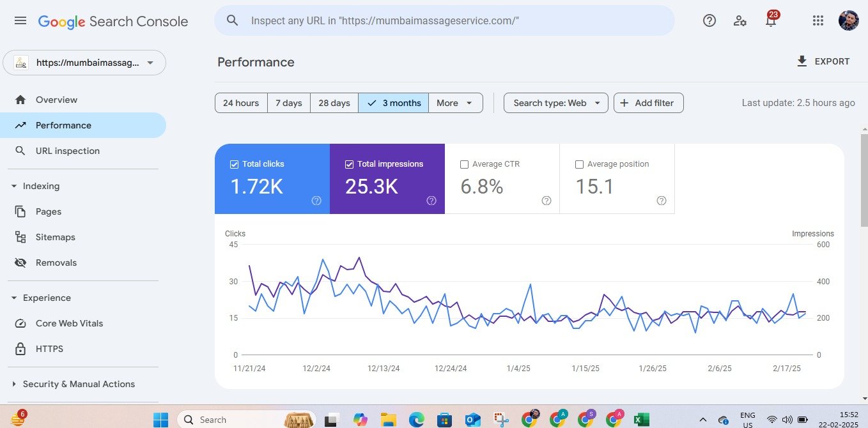Click the Total clicks metric card
868x428 pixels.
click(x=272, y=179)
